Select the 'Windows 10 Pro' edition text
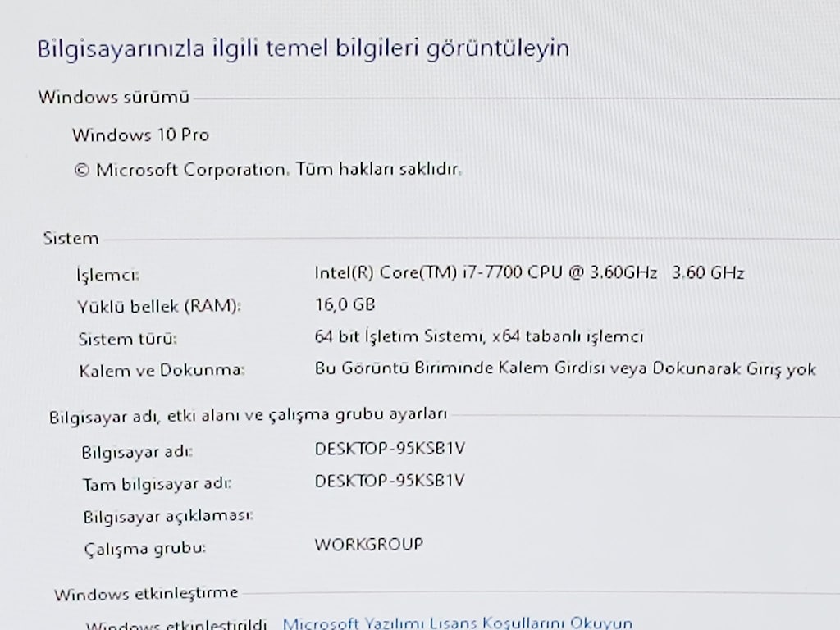This screenshot has height=630, width=840. coord(141,135)
